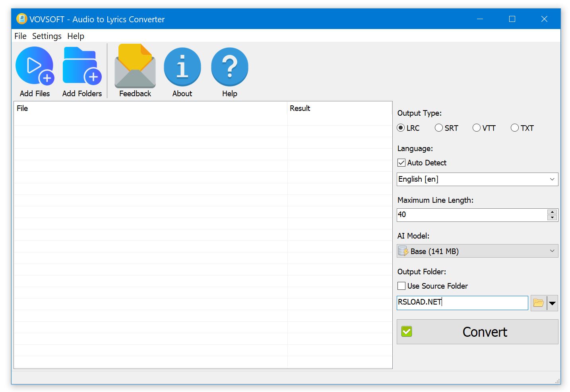Click the Help question mark icon
The height and width of the screenshot is (392, 570).
pos(230,67)
